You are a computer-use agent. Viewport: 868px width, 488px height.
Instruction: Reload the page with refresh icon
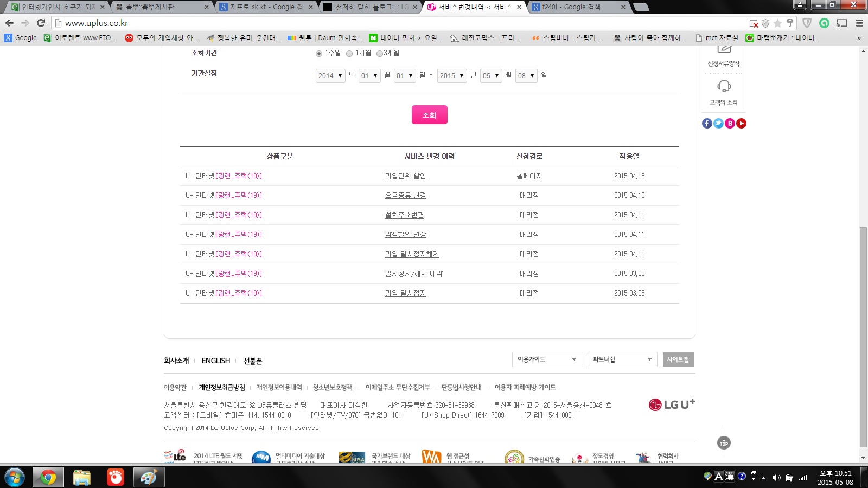pyautogui.click(x=41, y=23)
